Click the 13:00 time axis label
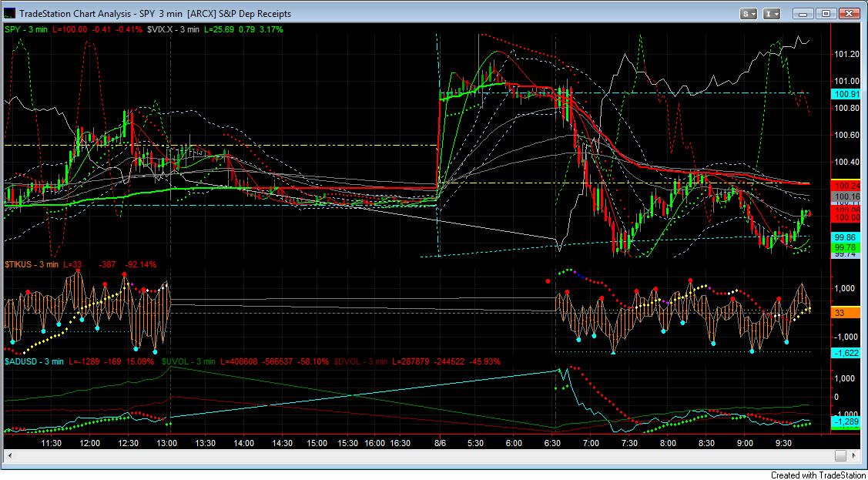The width and height of the screenshot is (868, 480). (x=167, y=443)
